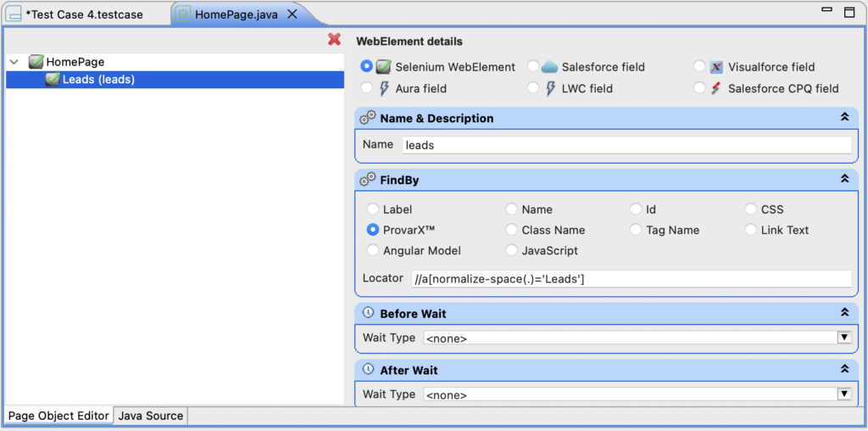Select Selenium WebElement radio button
The image size is (868, 431).
[366, 66]
